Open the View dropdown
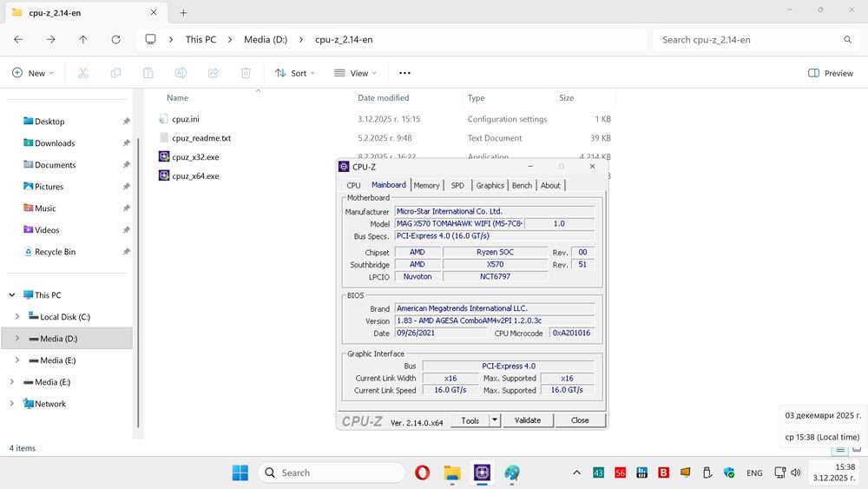 tap(355, 73)
